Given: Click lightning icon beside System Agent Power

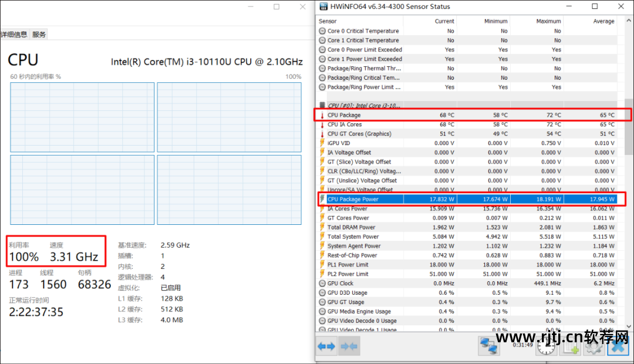Looking at the screenshot, I should click(x=322, y=246).
